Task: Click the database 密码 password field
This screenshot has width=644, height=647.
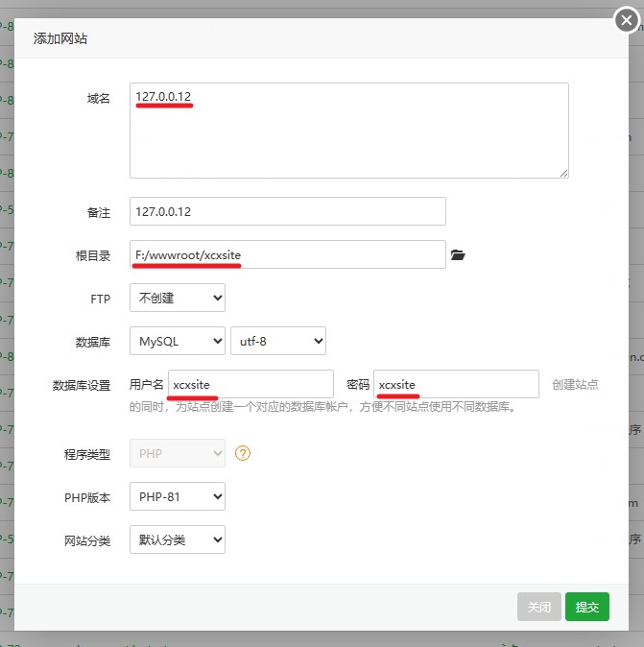Action: click(x=456, y=384)
